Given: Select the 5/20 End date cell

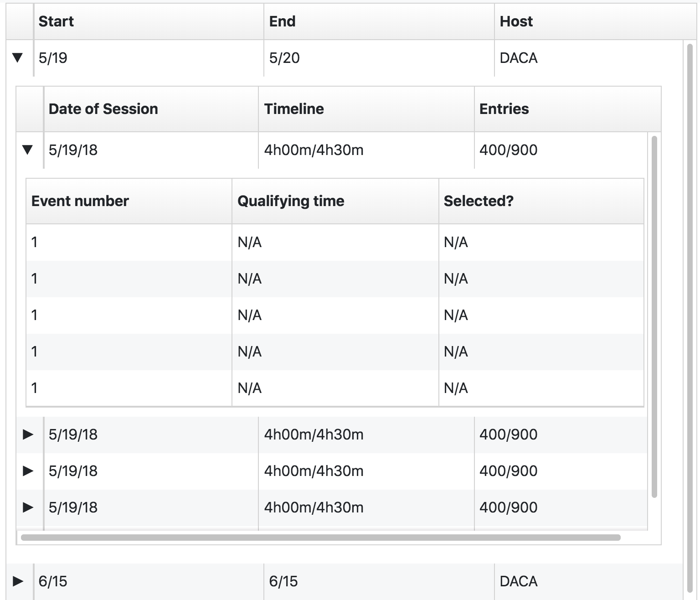Looking at the screenshot, I should point(284,58).
